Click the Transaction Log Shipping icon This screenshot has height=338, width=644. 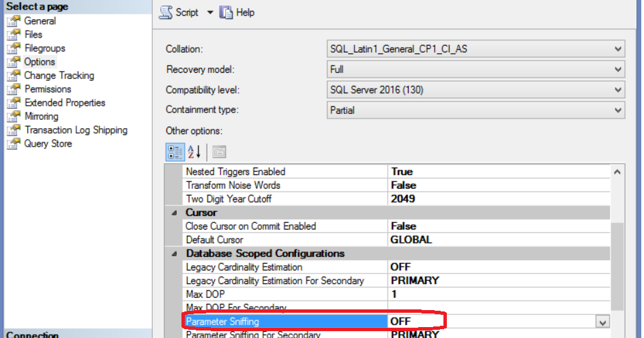[14, 129]
